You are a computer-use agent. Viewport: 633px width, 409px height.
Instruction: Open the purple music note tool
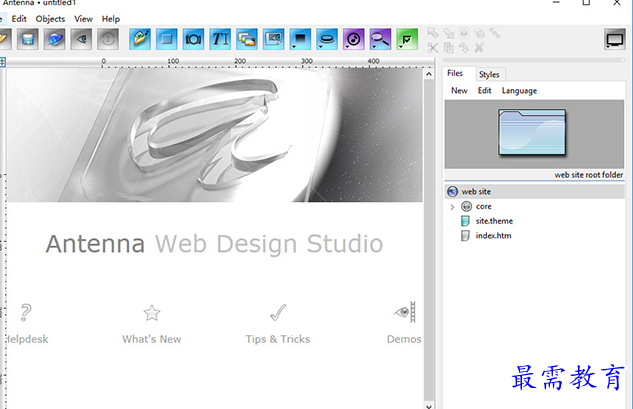click(x=354, y=39)
